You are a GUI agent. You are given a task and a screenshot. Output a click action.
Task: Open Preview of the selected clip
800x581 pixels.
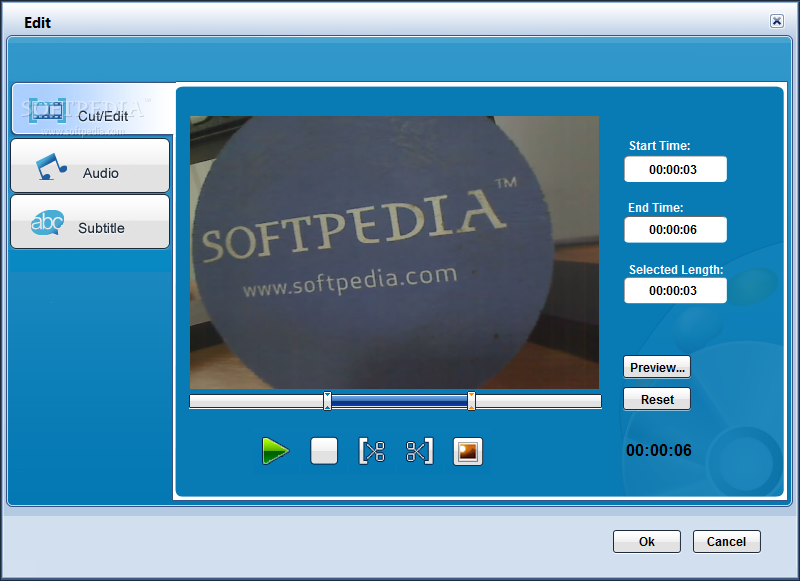(657, 367)
